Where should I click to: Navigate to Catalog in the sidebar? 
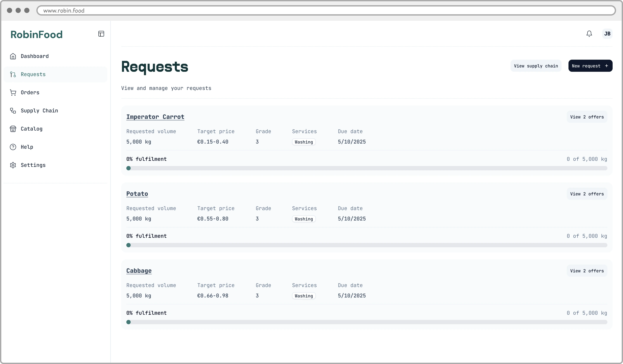pos(55,129)
